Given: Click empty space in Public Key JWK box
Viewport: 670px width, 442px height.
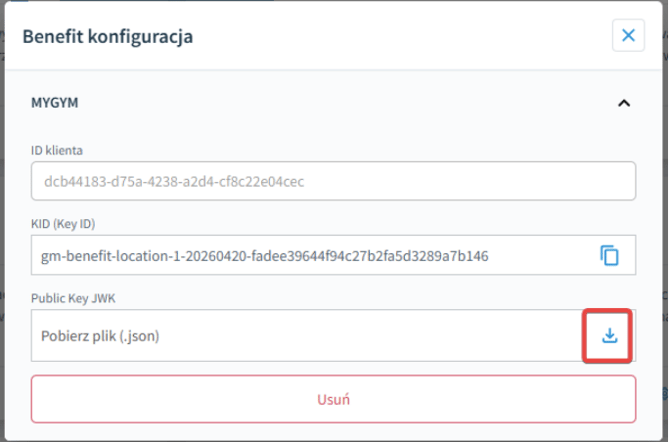Looking at the screenshot, I should click(x=367, y=336).
